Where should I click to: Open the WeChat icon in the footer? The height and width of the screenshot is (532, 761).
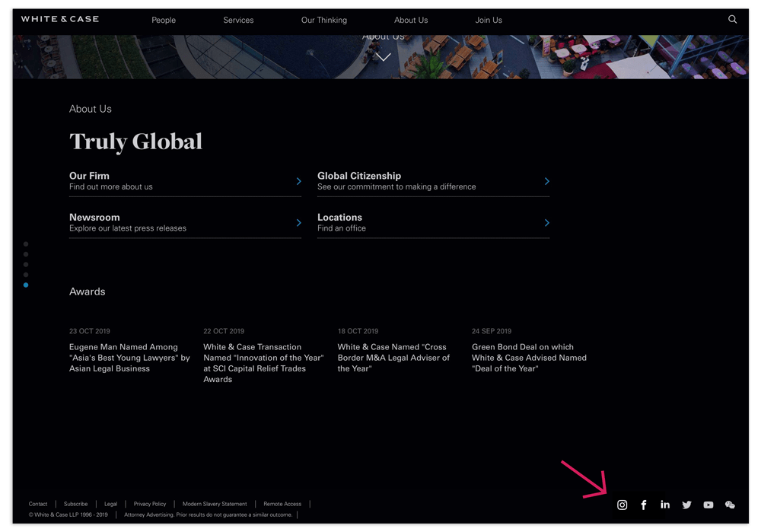coord(730,505)
